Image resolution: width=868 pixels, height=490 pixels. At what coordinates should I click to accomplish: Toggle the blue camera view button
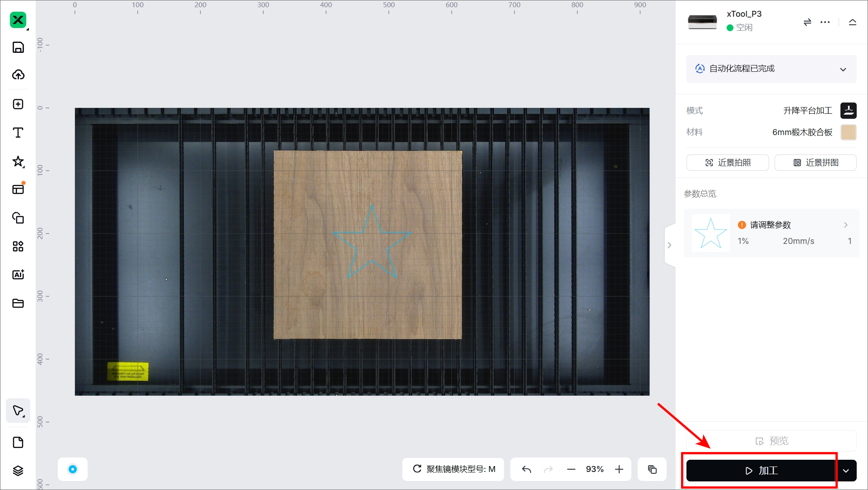point(73,469)
